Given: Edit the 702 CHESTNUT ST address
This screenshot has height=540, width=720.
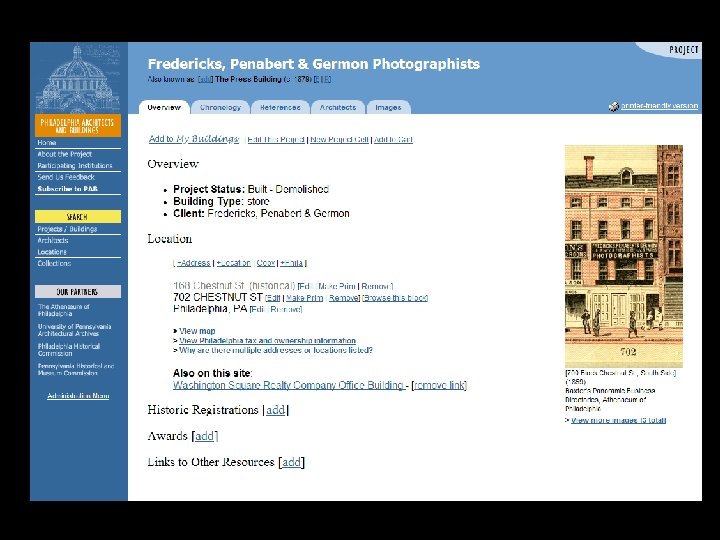Looking at the screenshot, I should tap(273, 298).
